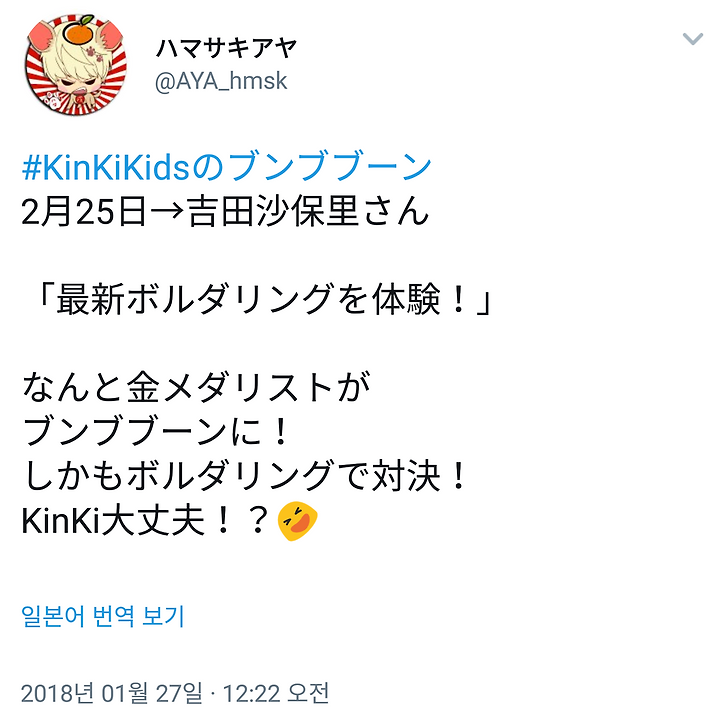Click the line なんと金メダリストが
Screen dimensions: 720x715
click(196, 388)
